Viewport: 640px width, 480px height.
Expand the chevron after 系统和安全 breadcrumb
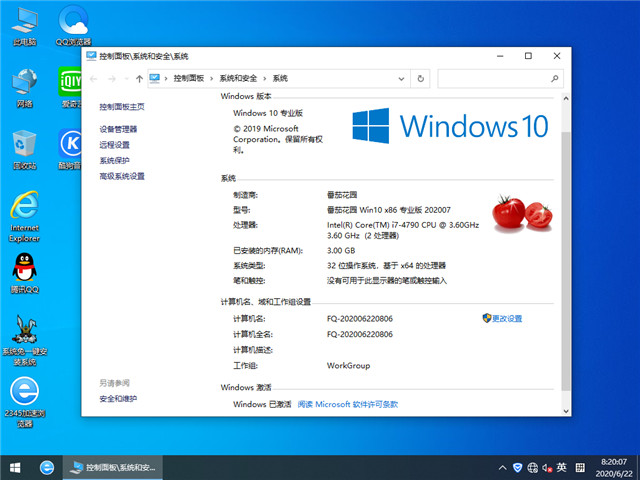(264, 78)
